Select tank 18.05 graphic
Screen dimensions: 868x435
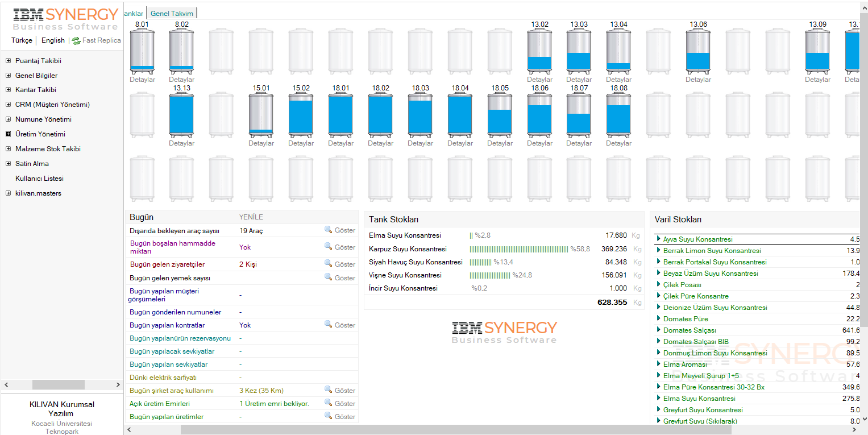pos(500,115)
